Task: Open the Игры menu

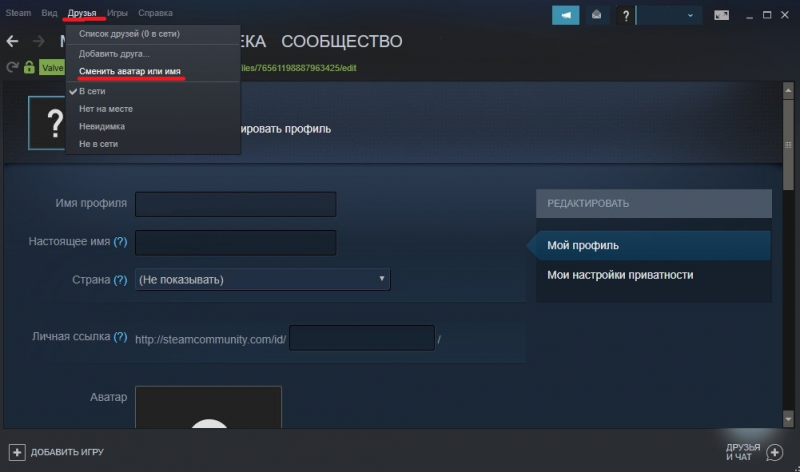Action: tap(117, 13)
